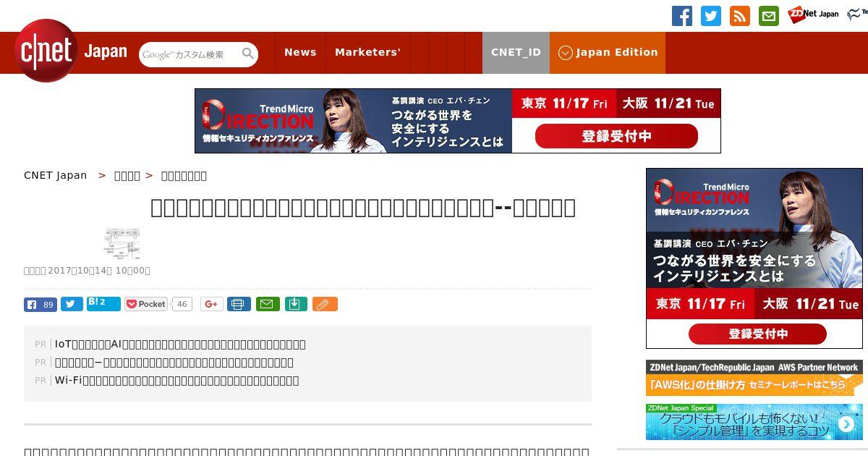This screenshot has width=868, height=456.
Task: Open the Facebook icon in the top bar
Action: coord(682,16)
